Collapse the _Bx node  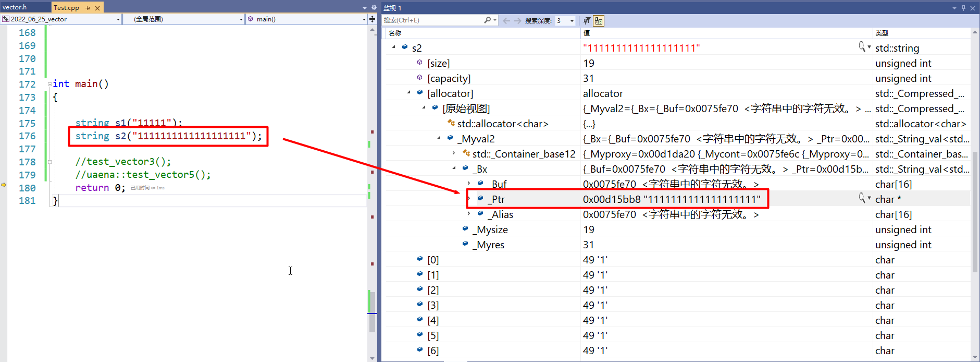point(454,168)
